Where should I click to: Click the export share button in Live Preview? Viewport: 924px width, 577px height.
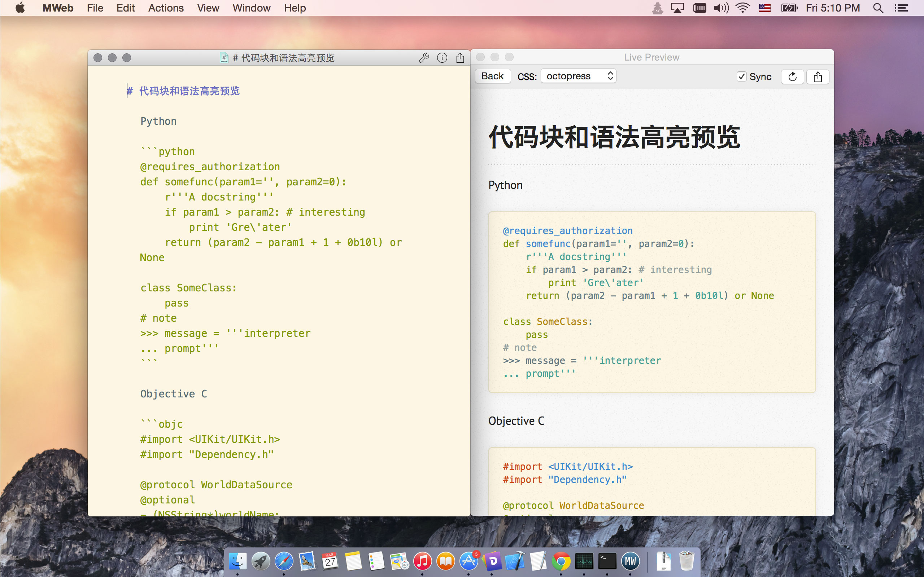click(x=818, y=77)
